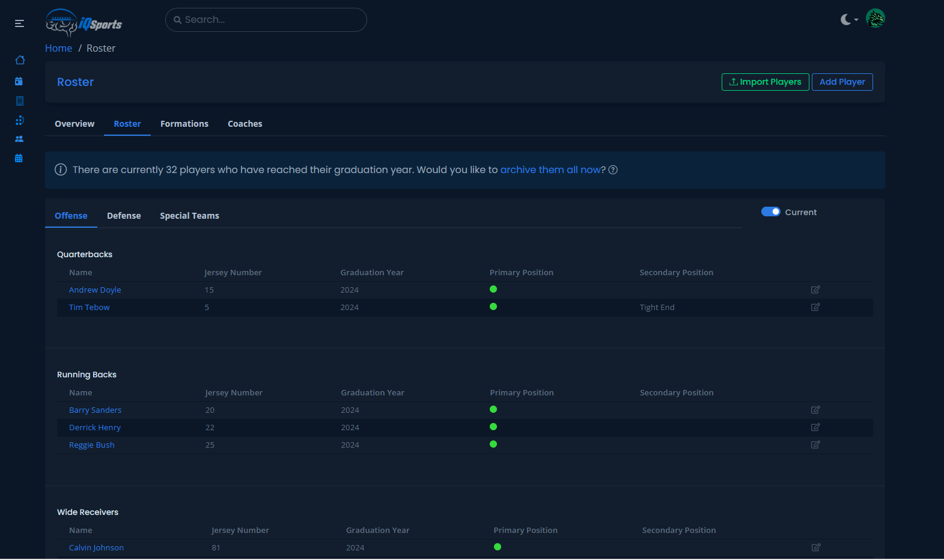Open the calendar event sidebar icon
This screenshot has width=944, height=560.
[x=19, y=81]
